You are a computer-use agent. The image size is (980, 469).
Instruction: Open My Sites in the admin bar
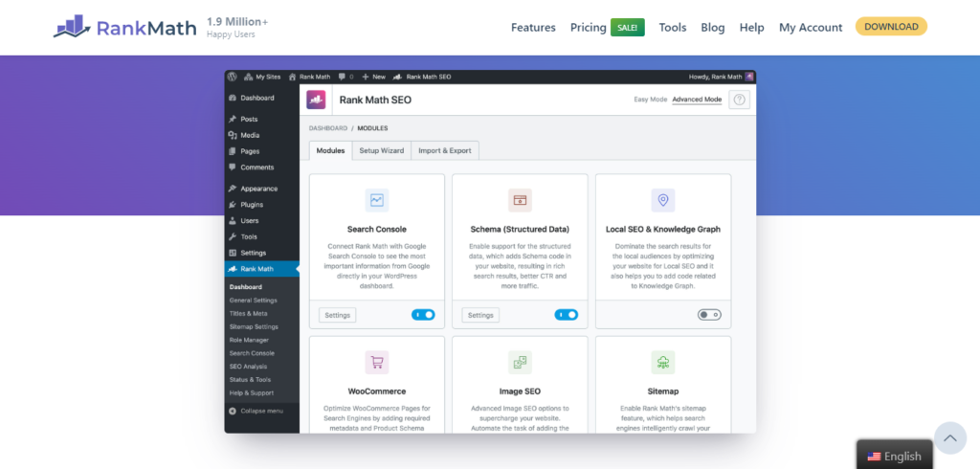click(x=262, y=77)
